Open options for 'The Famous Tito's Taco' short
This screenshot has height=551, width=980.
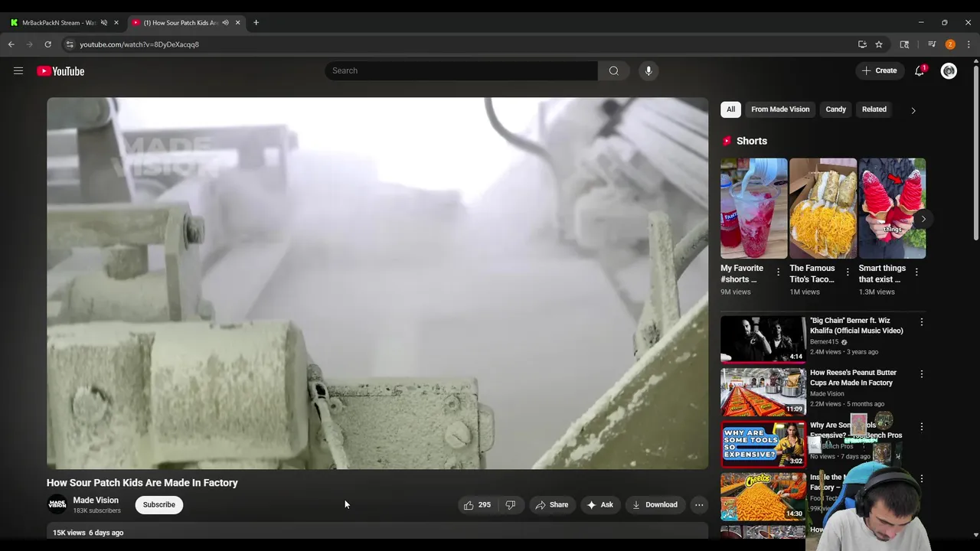pyautogui.click(x=847, y=272)
